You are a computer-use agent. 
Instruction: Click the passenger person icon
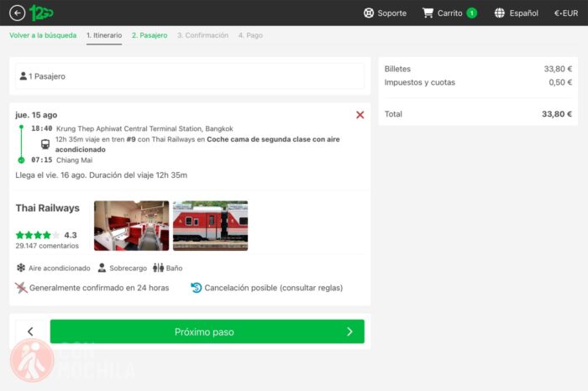(24, 76)
